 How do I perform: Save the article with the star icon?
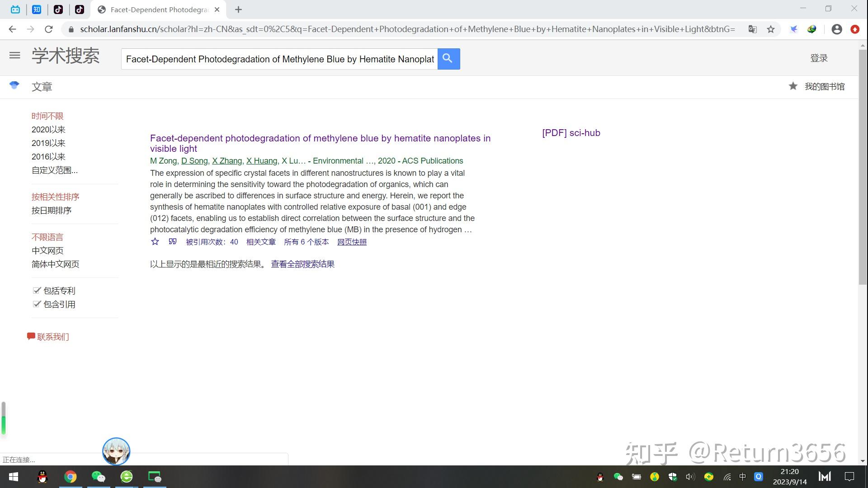[x=155, y=242]
